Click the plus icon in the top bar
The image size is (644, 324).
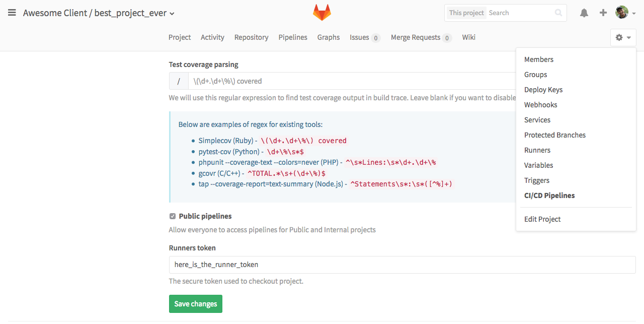(x=603, y=13)
